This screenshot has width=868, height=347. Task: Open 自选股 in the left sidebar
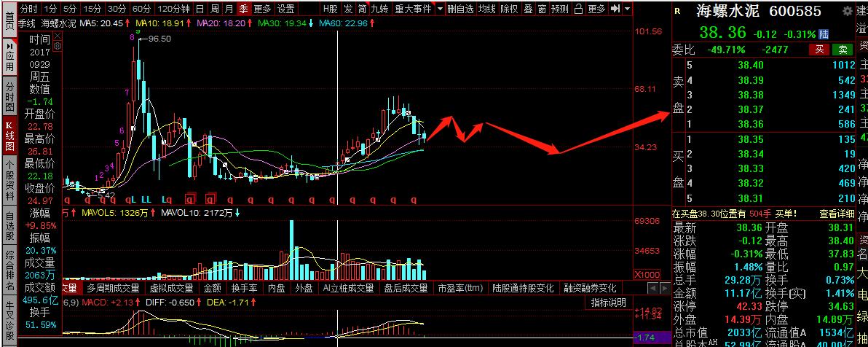[9, 227]
